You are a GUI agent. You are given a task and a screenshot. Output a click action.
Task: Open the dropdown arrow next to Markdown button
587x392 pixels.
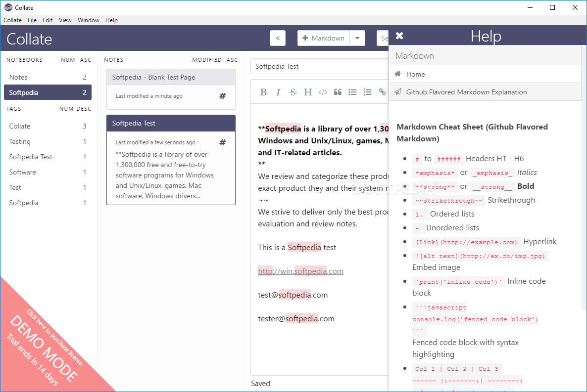point(357,38)
